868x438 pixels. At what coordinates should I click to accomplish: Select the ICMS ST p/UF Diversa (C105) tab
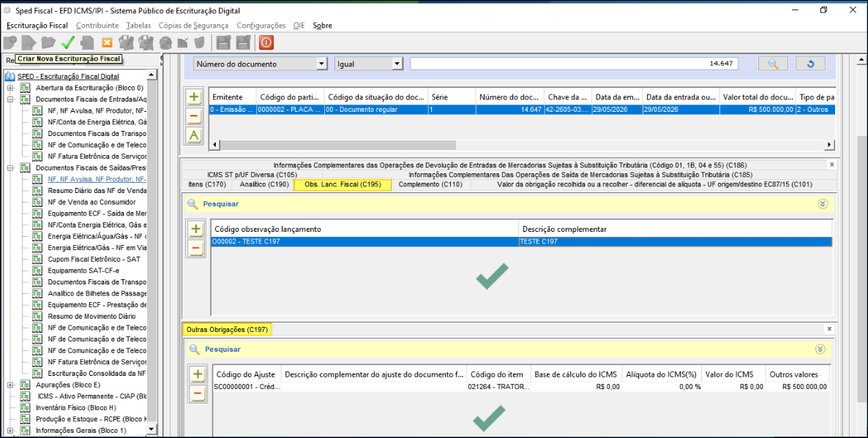point(252,174)
